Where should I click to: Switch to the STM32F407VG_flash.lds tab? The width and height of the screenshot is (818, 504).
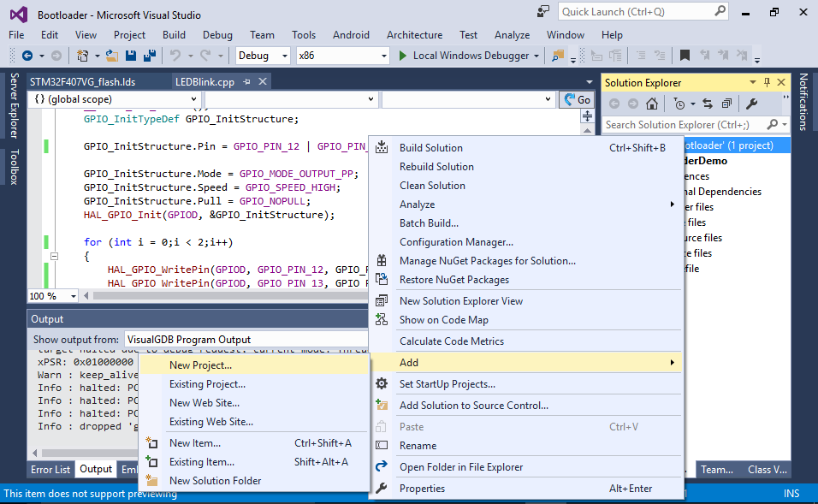pyautogui.click(x=82, y=82)
